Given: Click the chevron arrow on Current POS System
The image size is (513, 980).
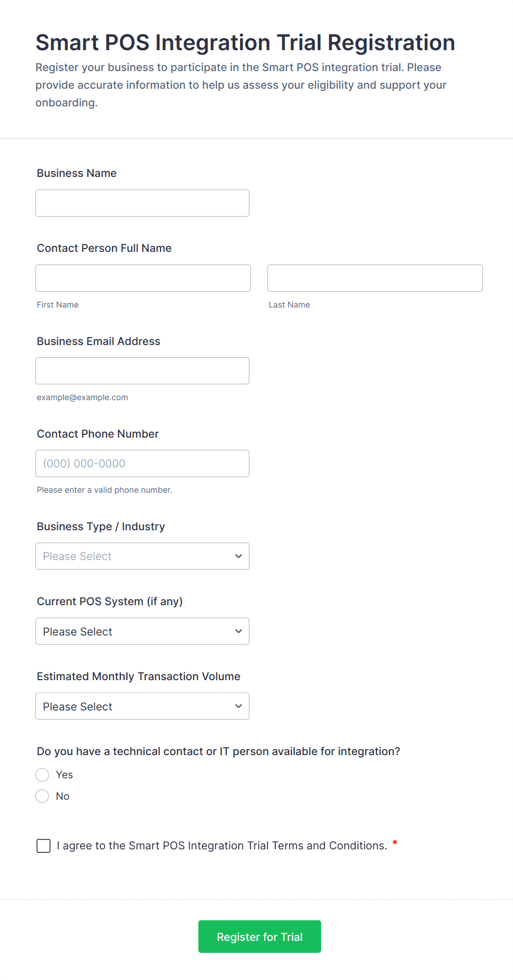Looking at the screenshot, I should coord(238,631).
